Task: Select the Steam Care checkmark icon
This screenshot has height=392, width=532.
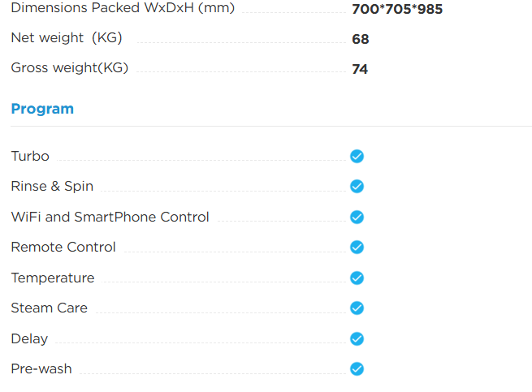Action: [x=357, y=308]
